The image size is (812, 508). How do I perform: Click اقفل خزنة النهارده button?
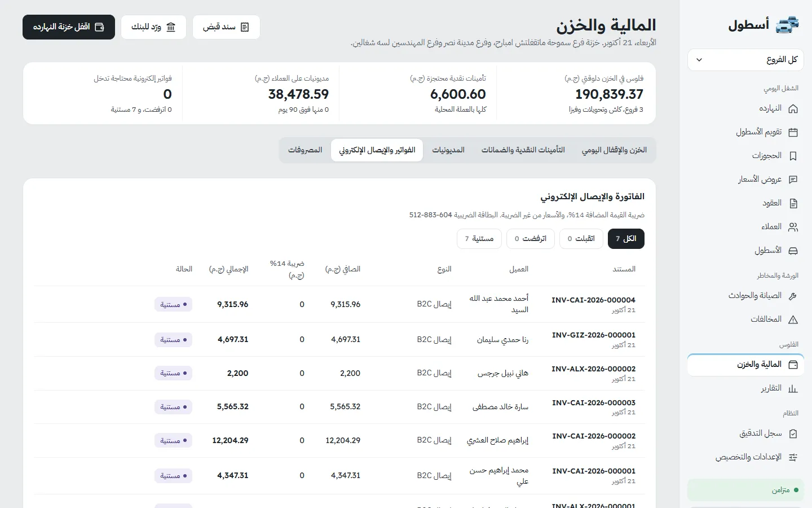click(69, 27)
